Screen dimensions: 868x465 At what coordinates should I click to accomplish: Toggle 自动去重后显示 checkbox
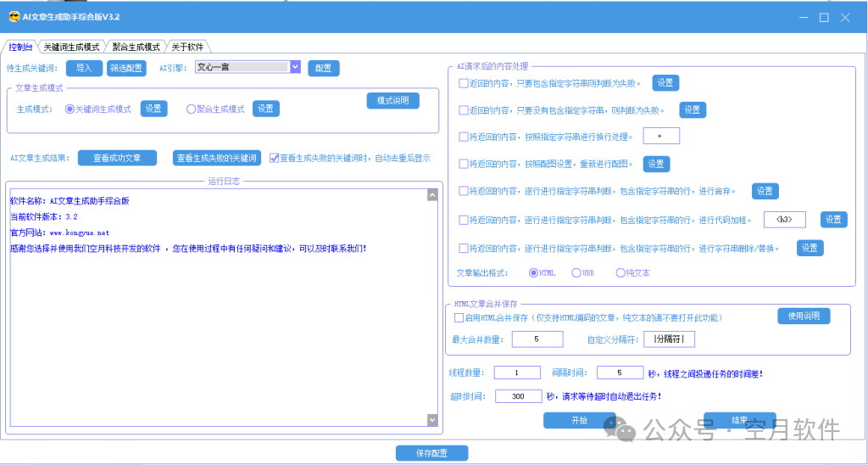pos(274,158)
